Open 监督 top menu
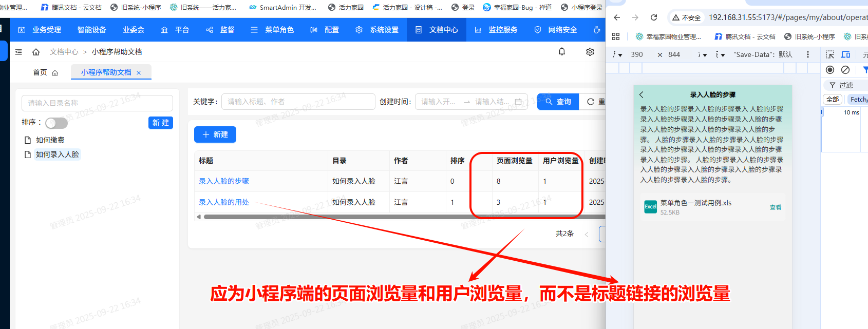Screen dimensions: 868x329 click(220, 30)
